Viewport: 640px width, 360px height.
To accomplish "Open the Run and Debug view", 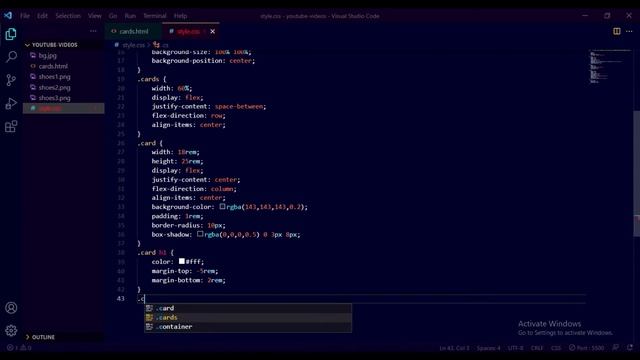I will point(11,103).
